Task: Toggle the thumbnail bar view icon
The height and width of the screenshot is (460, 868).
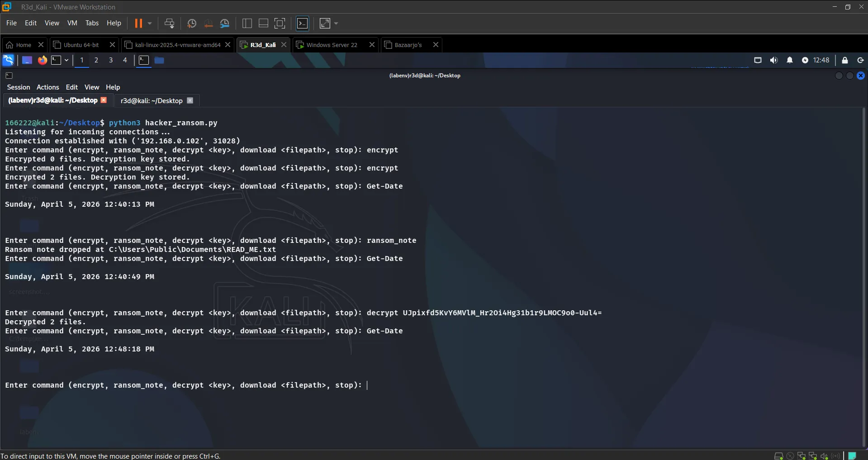Action: [x=263, y=24]
